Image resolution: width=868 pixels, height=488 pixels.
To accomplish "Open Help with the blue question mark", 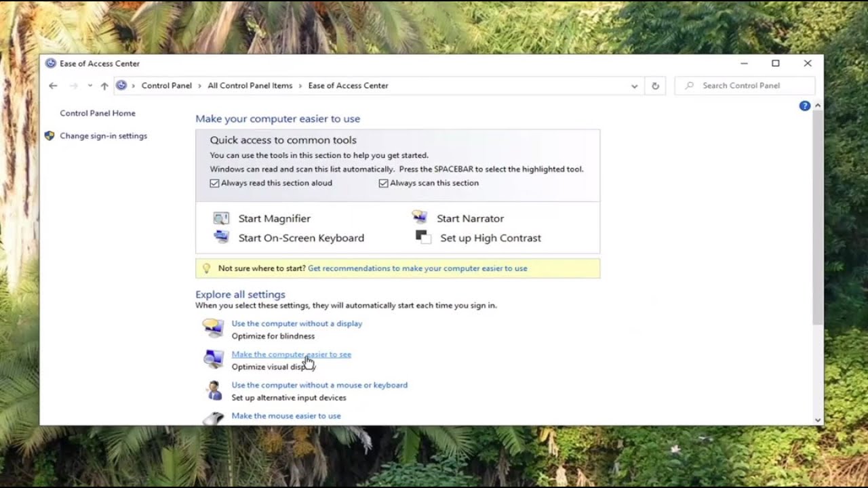I will (805, 106).
